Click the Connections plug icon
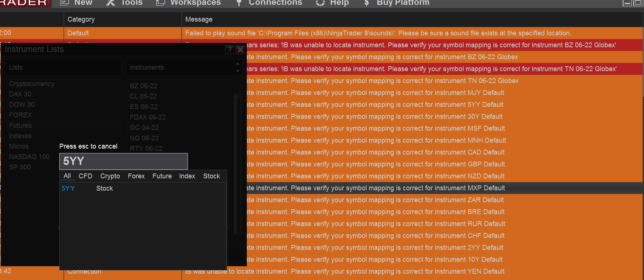Screen dimensions: 644x280 (239, 3)
